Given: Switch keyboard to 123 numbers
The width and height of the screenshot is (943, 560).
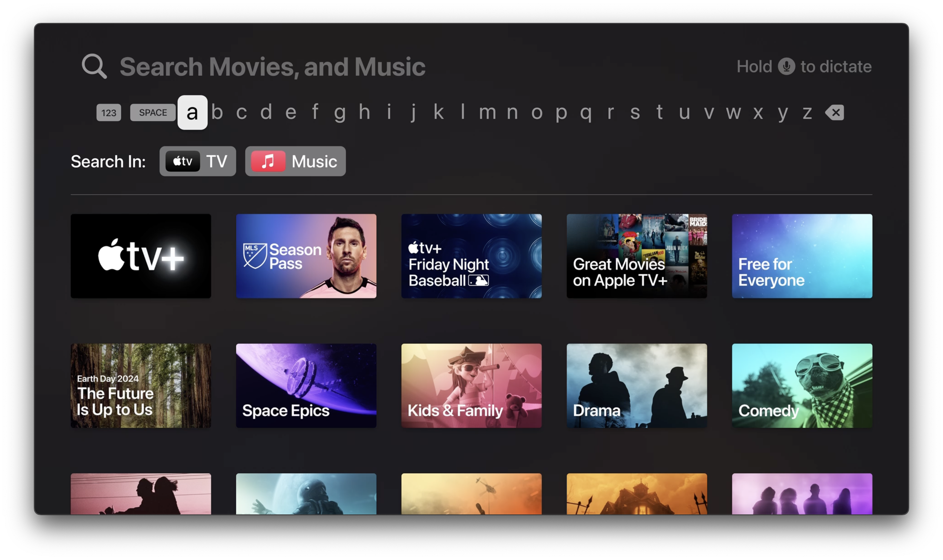Looking at the screenshot, I should coord(109,112).
